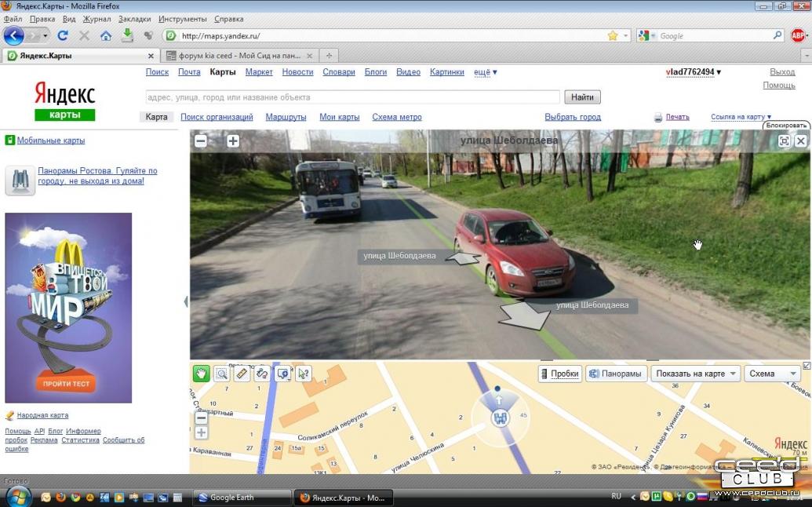
Task: Open the vlad7762494 account dropdown
Action: 694,72
